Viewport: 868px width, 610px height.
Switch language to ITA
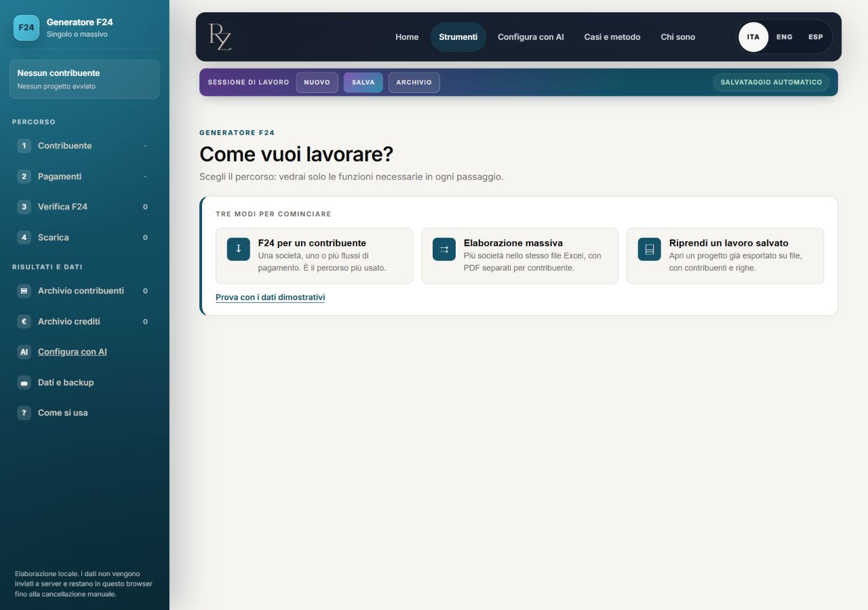click(753, 37)
